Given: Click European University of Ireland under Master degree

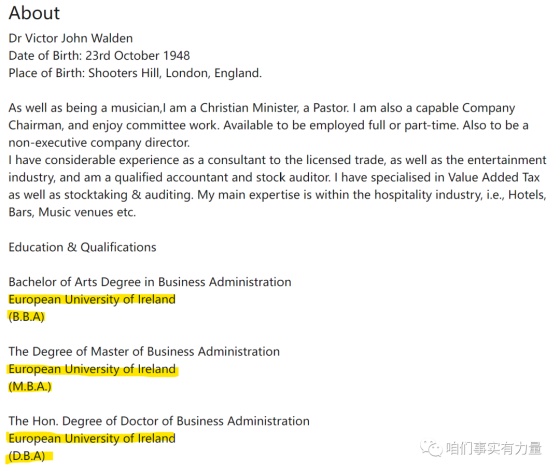Looking at the screenshot, I should (x=92, y=369).
